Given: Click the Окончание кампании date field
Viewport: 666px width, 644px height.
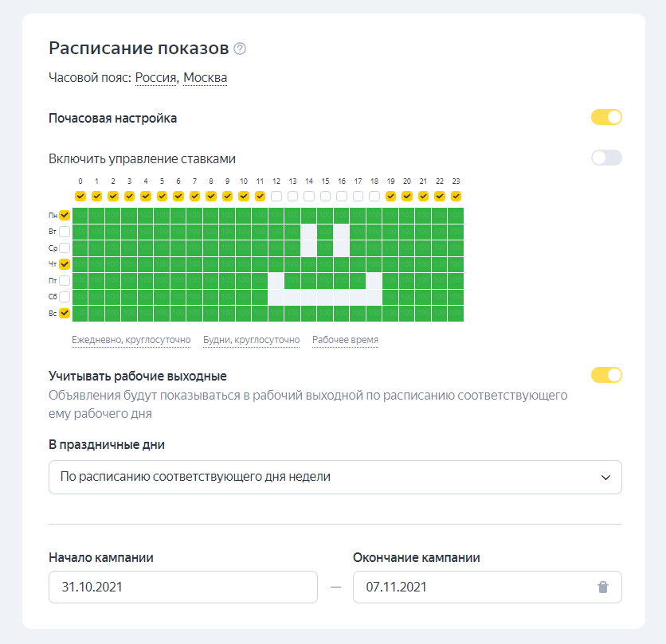Looking at the screenshot, I should [x=470, y=587].
